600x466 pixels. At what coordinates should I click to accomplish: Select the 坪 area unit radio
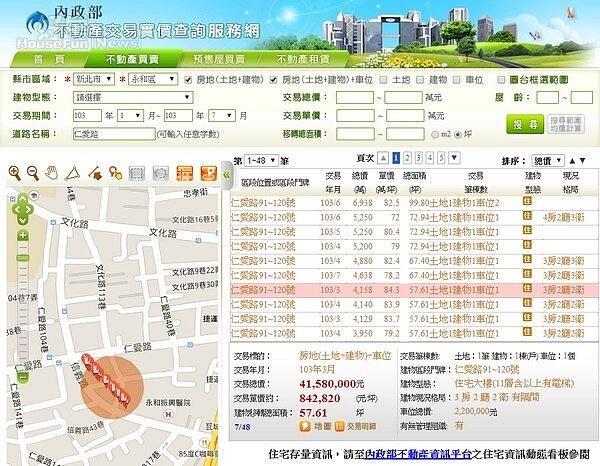click(457, 135)
